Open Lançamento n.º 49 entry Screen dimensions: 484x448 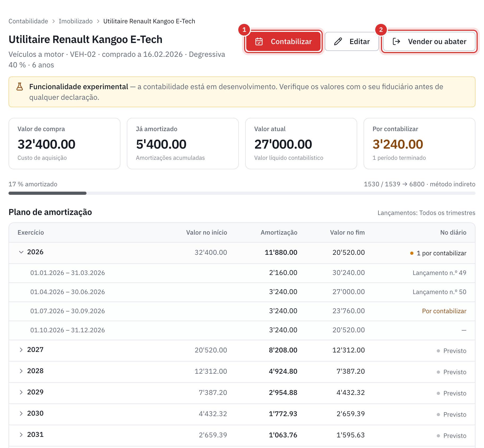[x=439, y=273]
